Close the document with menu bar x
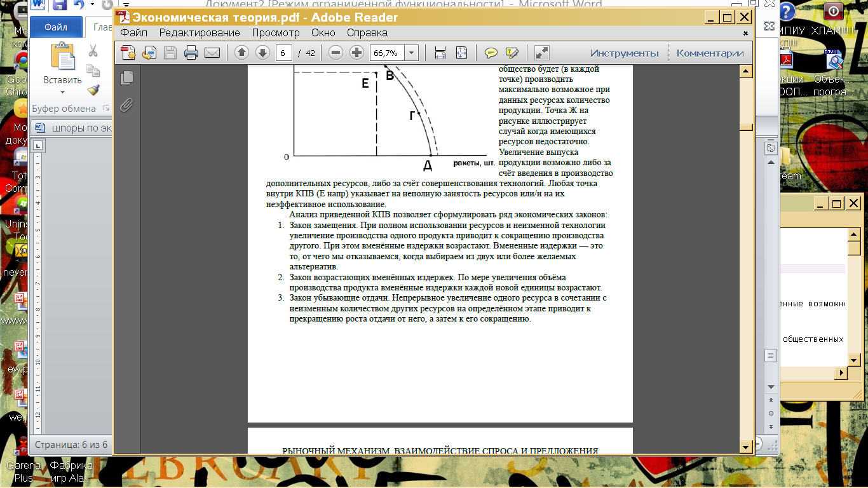Screen dimensions: 868x488 coord(746,33)
